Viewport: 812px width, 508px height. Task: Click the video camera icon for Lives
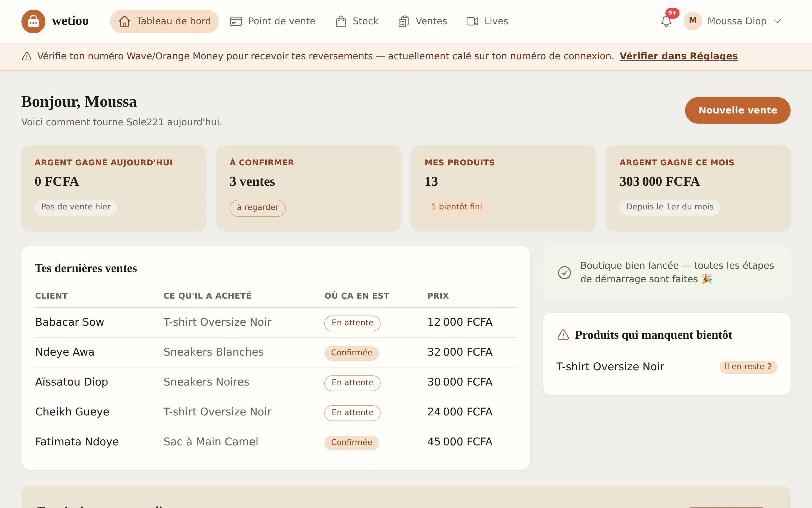point(473,21)
